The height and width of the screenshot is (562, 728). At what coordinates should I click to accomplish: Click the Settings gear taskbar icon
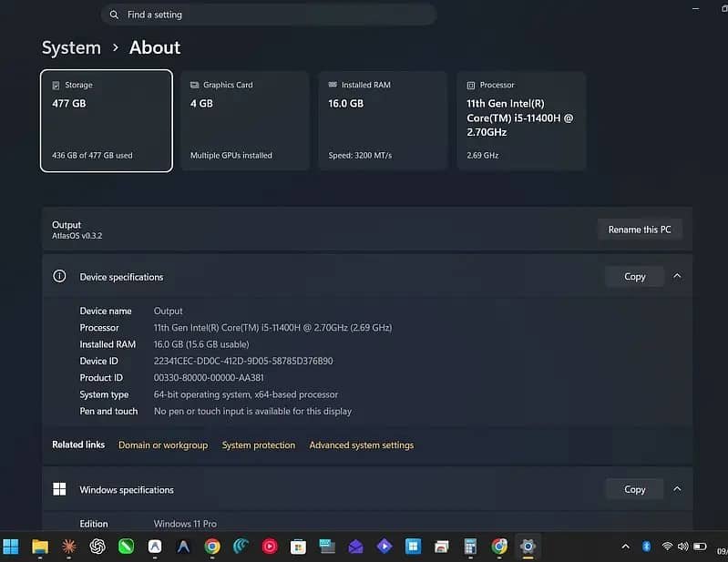pyautogui.click(x=528, y=547)
